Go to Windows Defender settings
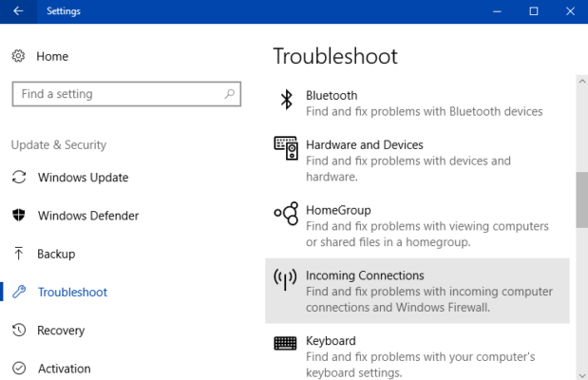Viewport: 588px width, 380px height. 88,216
